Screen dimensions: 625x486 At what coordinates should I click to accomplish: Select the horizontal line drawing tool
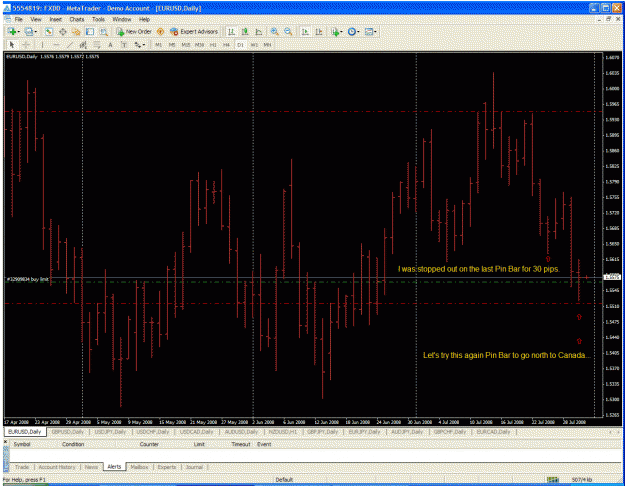(56, 45)
